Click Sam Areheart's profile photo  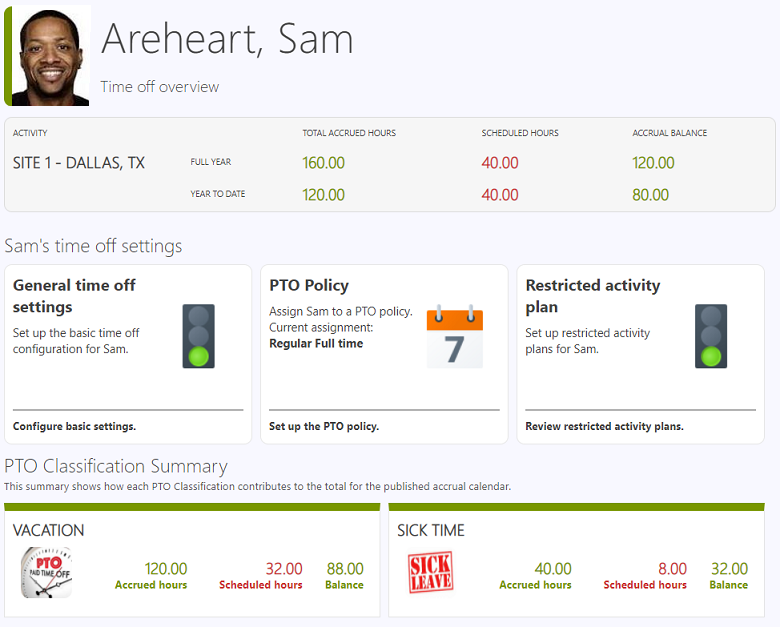50,56
